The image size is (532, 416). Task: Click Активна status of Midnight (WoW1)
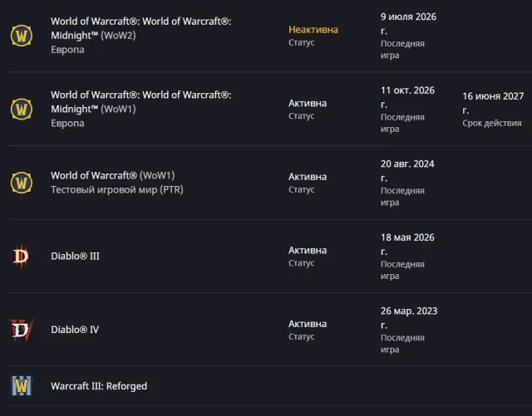(x=308, y=103)
